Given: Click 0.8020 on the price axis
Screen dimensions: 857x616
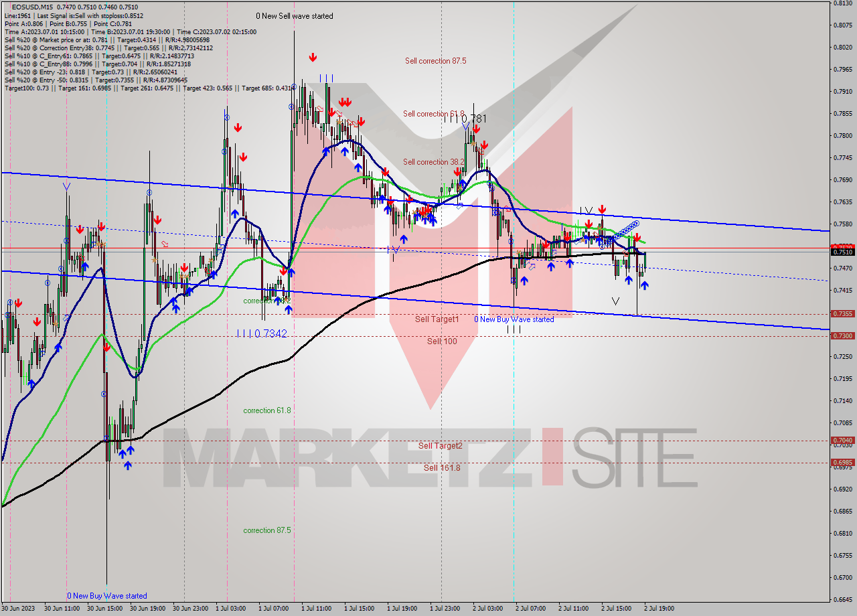Looking at the screenshot, I should [x=842, y=48].
